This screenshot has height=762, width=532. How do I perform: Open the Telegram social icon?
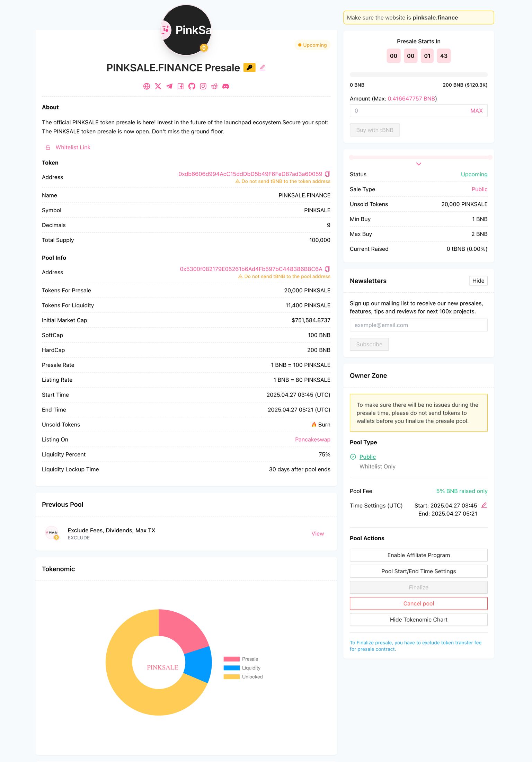(169, 86)
